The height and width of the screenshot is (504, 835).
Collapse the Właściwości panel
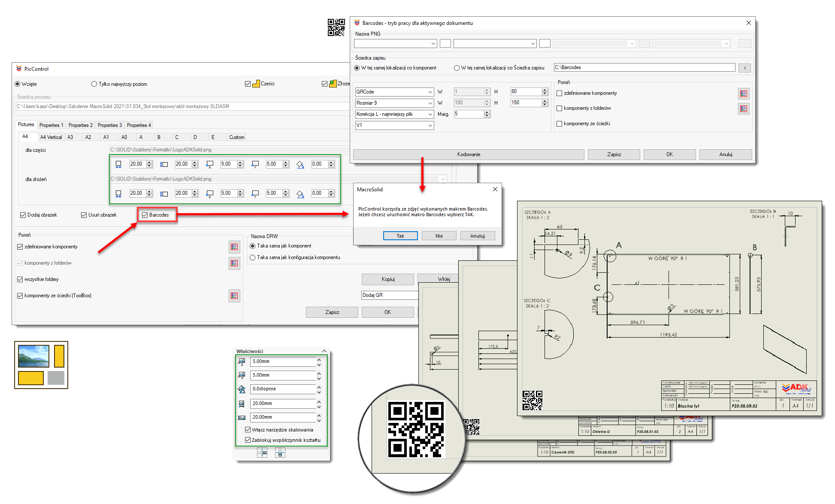[324, 351]
